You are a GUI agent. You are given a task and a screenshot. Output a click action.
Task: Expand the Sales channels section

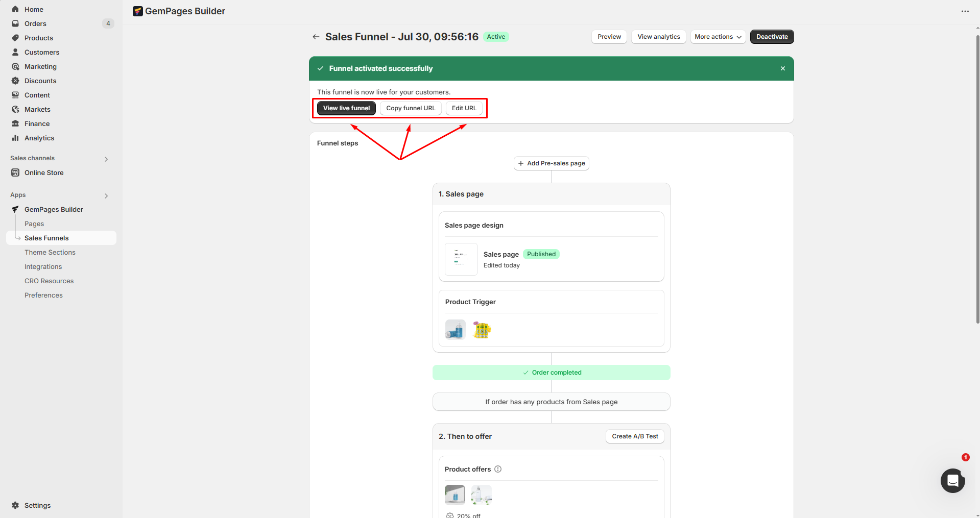tap(106, 159)
